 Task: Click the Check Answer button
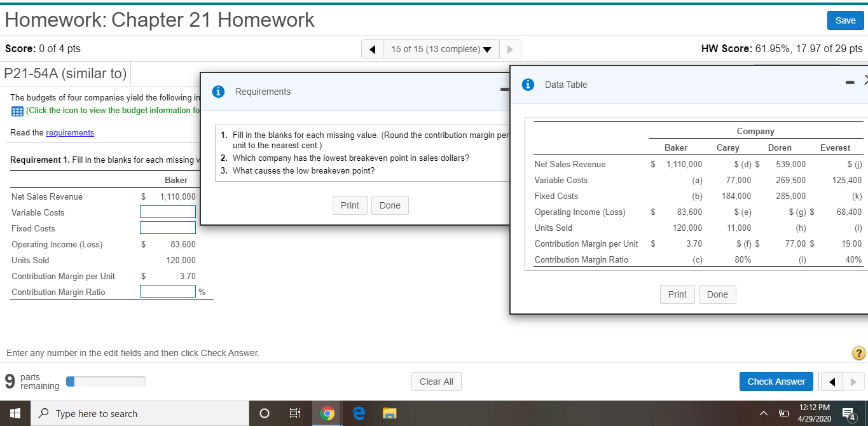776,381
